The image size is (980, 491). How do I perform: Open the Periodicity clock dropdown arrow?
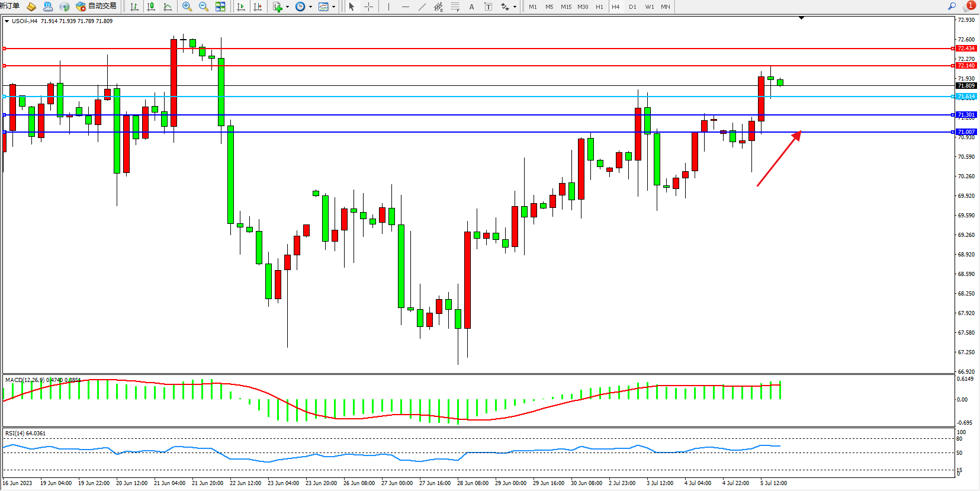point(310,7)
